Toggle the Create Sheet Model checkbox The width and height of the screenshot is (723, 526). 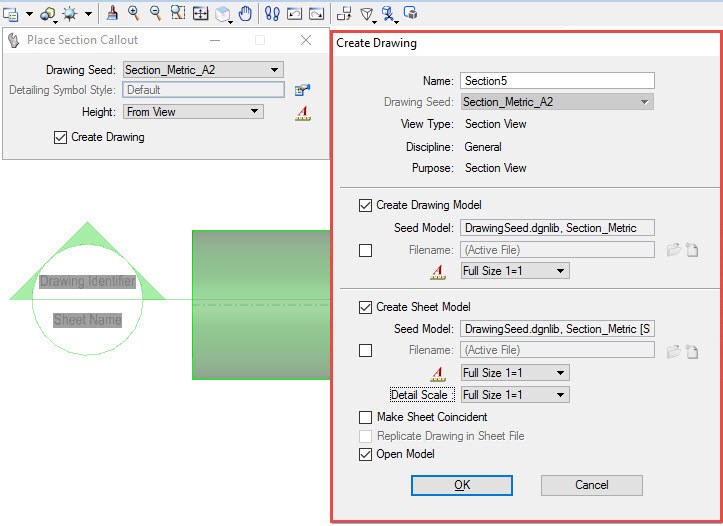[x=365, y=307]
